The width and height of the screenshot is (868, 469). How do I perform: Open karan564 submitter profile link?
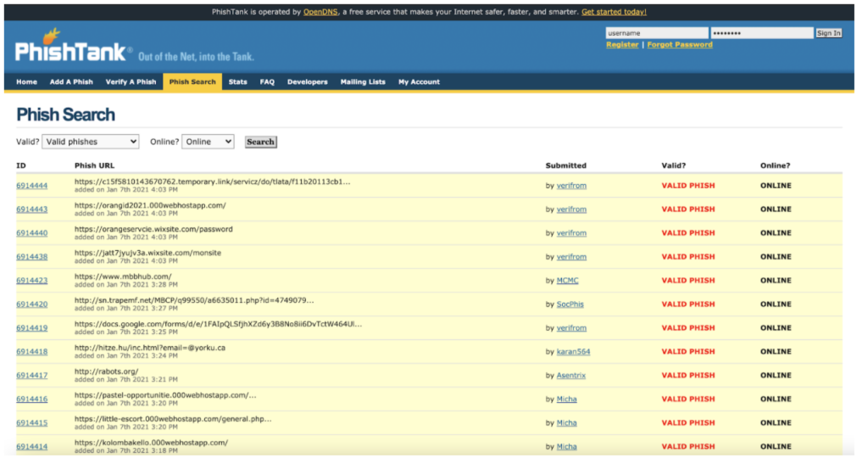[574, 352]
